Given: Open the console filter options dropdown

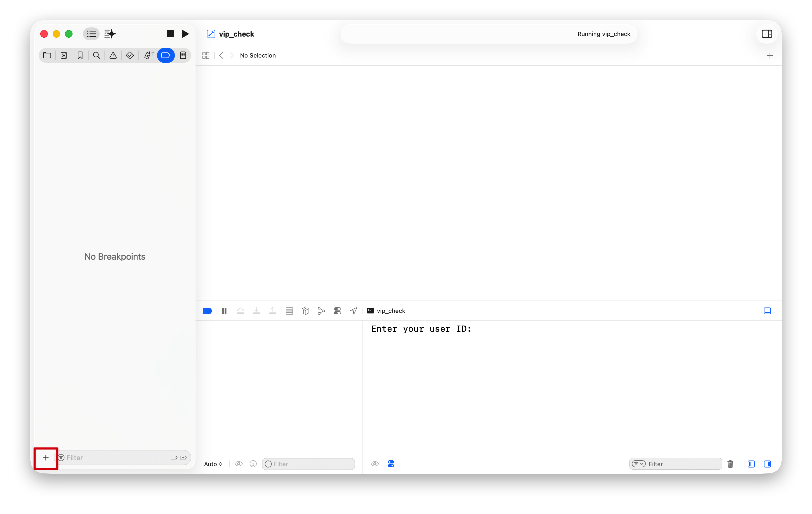Looking at the screenshot, I should pyautogui.click(x=638, y=464).
